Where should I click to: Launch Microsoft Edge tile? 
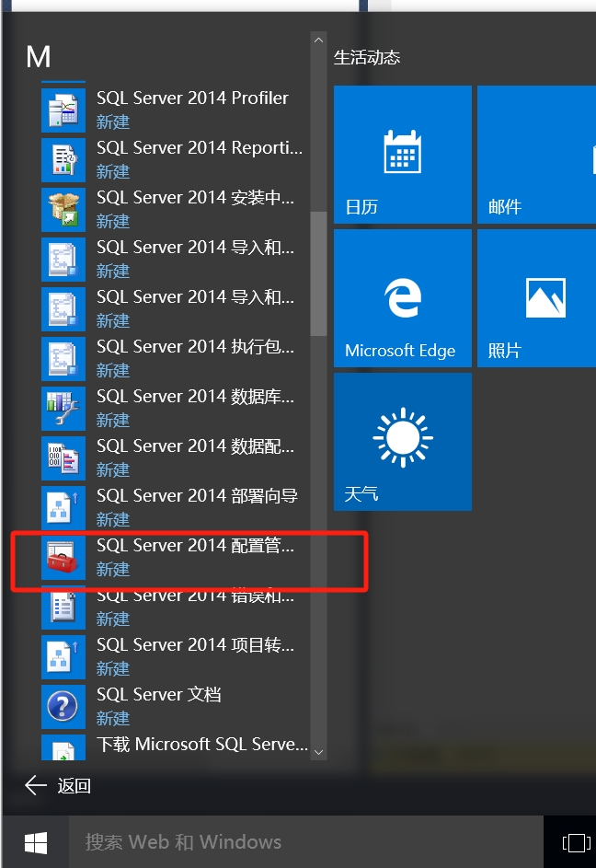[x=402, y=298]
